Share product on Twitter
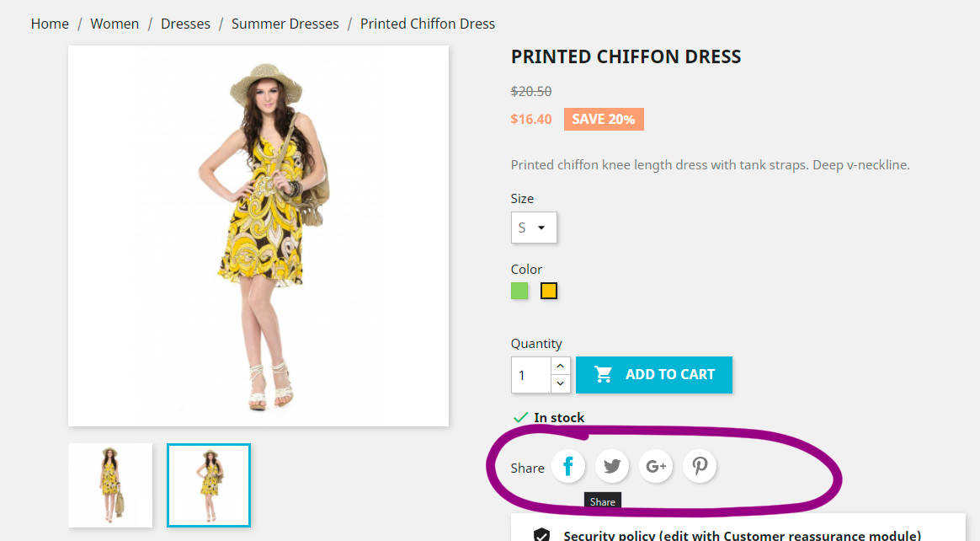Viewport: 980px width, 541px height. pos(612,466)
